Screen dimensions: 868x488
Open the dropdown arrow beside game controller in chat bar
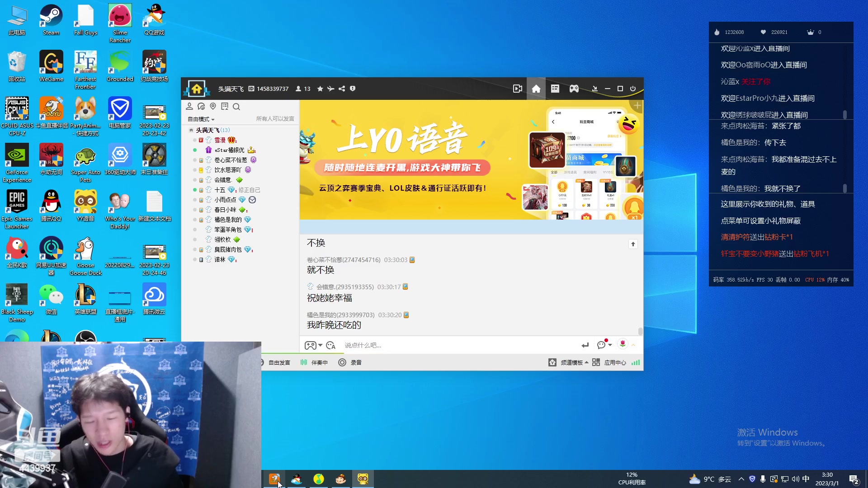[321, 345]
